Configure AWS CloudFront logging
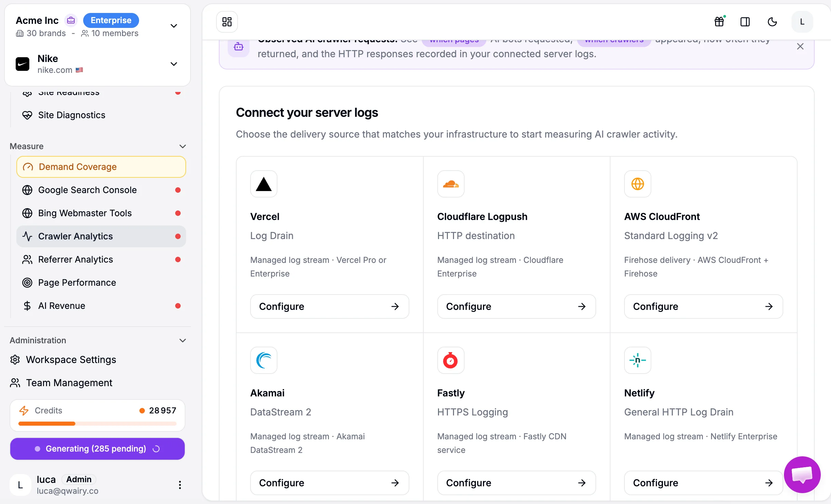 (704, 306)
